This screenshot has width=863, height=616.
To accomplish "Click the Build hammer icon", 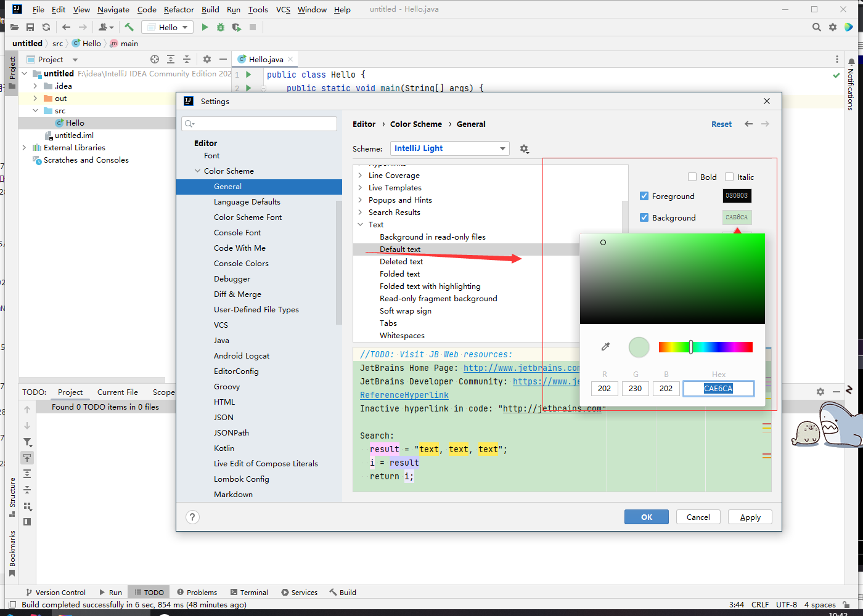I will 129,27.
